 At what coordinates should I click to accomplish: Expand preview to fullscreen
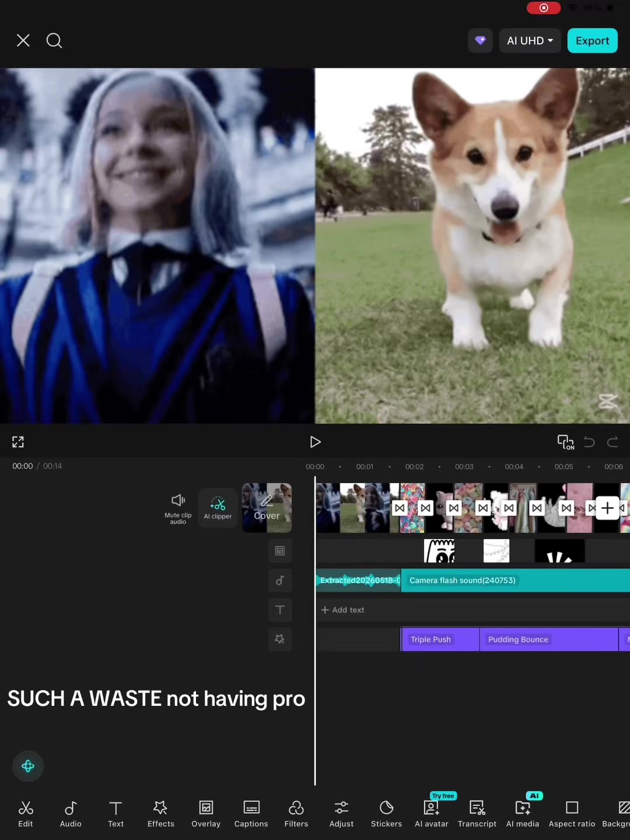pyautogui.click(x=18, y=442)
